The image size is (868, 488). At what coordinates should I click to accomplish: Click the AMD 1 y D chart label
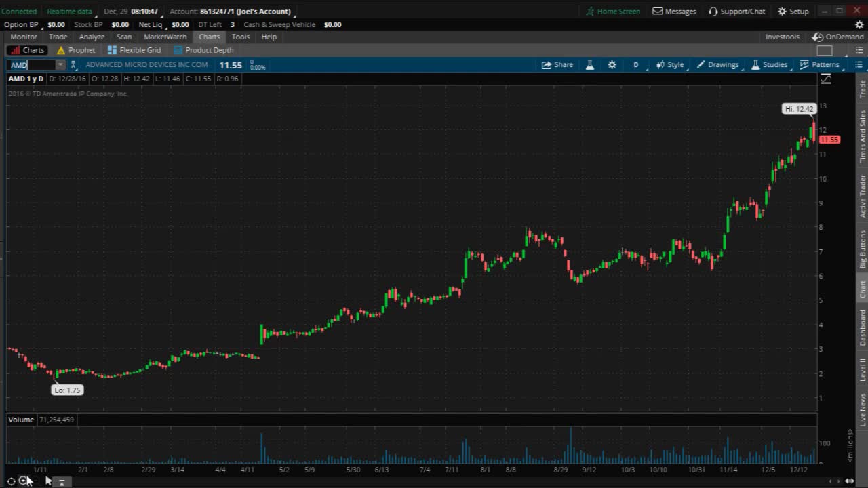[26, 79]
